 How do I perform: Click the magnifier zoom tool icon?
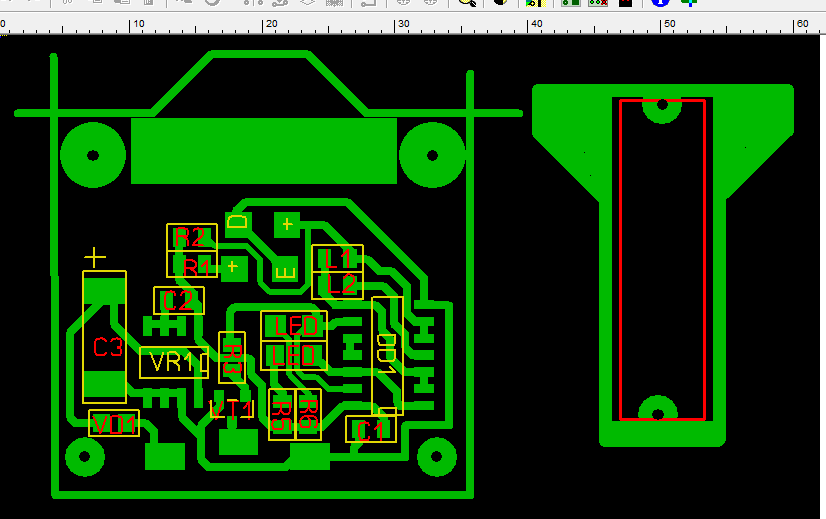466,3
